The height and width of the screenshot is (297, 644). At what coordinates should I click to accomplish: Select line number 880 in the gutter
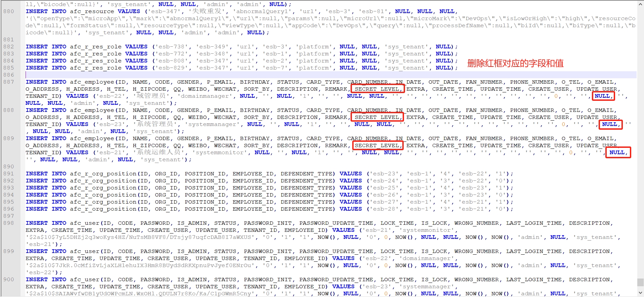pyautogui.click(x=9, y=11)
